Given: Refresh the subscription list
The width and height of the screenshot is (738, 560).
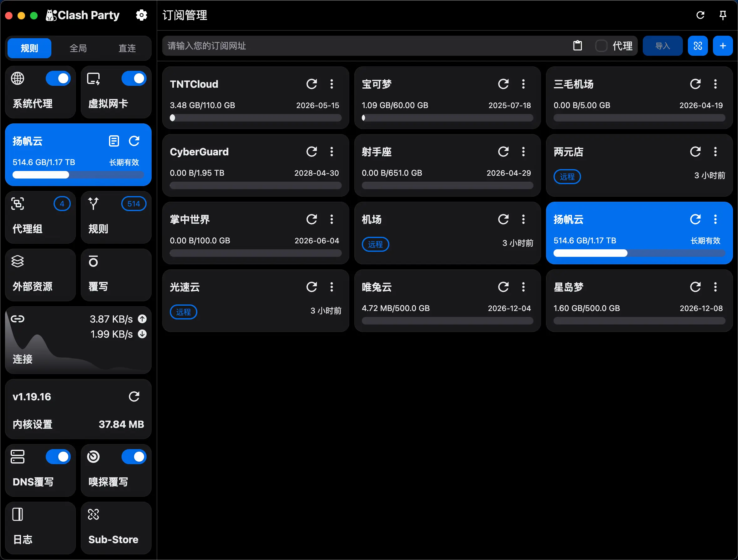Looking at the screenshot, I should (x=700, y=15).
